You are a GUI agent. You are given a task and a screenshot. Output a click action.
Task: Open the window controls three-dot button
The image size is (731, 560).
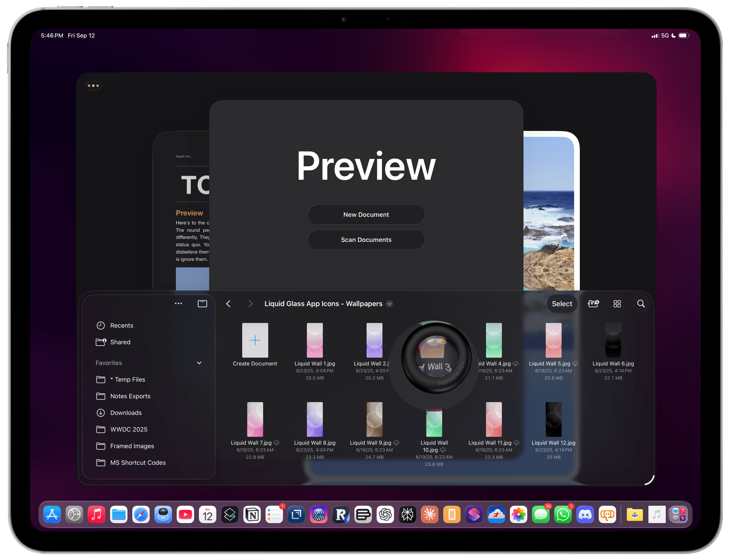coord(93,86)
